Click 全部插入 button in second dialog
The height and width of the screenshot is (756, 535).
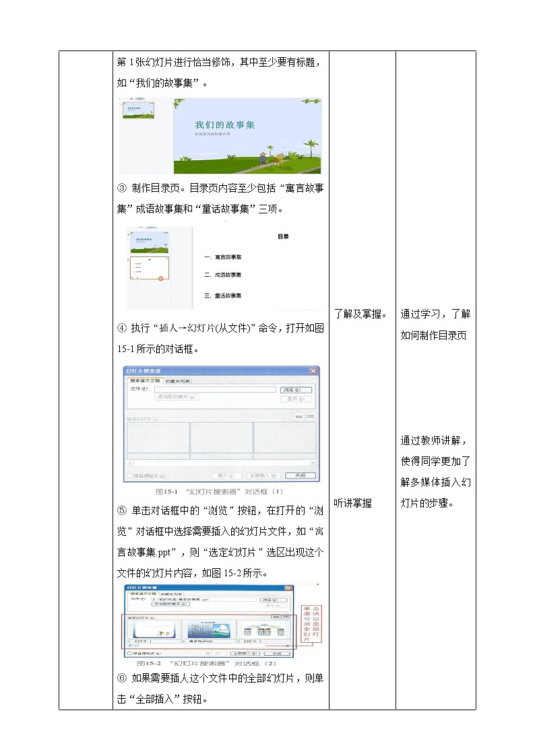pyautogui.click(x=243, y=653)
